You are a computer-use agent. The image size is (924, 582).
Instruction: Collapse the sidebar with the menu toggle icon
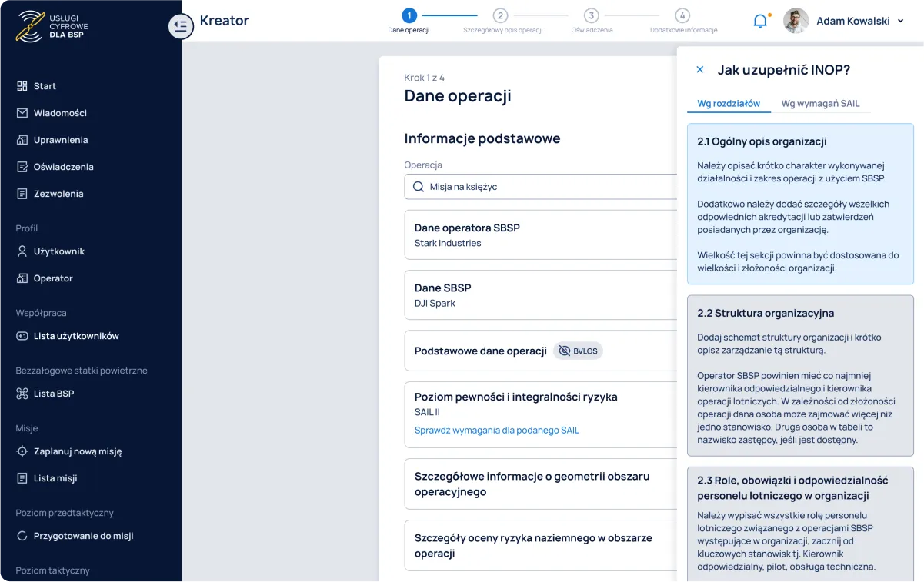(181, 26)
